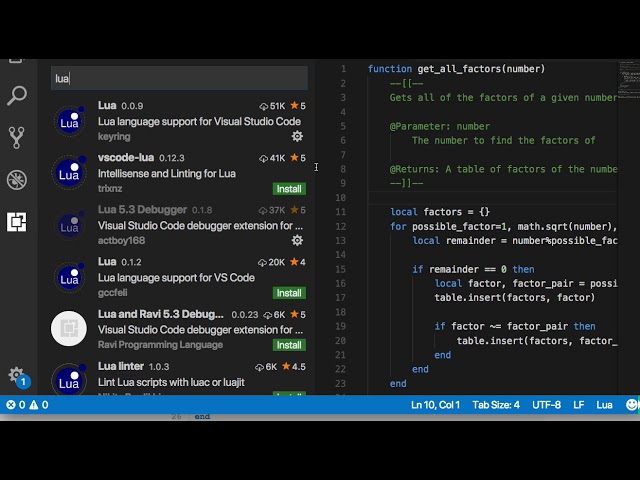Viewport: 640px width, 480px height.
Task: Place cursor on empty line 10
Action: 492,198
